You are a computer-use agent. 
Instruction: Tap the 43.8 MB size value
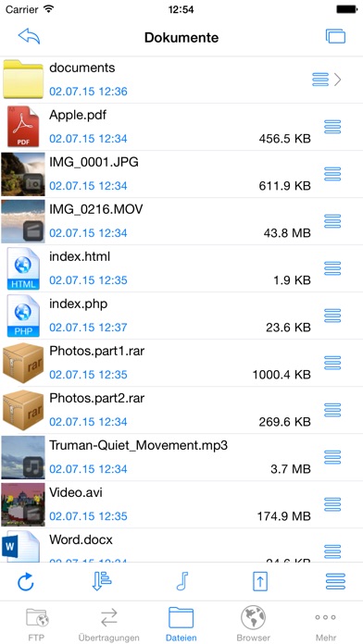pos(287,233)
